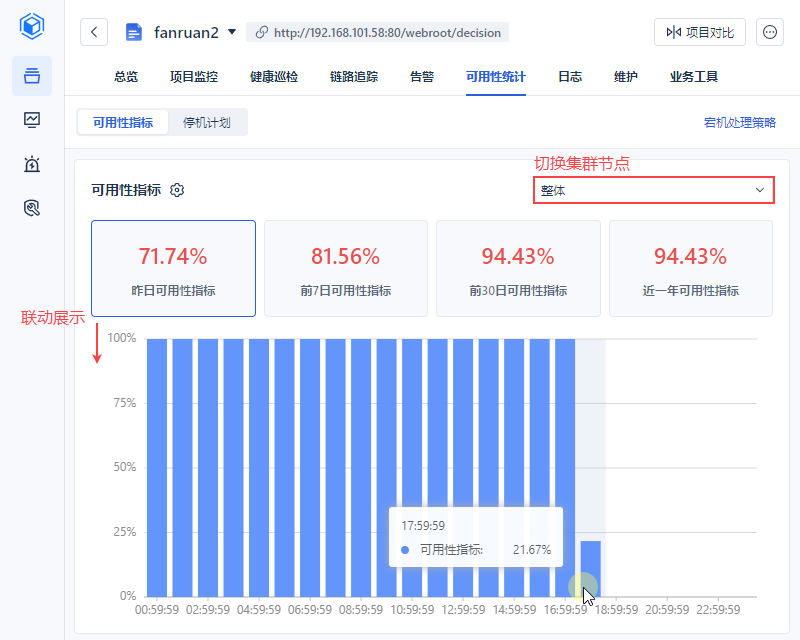Click the 21.67% tooltip value

pyautogui.click(x=532, y=550)
